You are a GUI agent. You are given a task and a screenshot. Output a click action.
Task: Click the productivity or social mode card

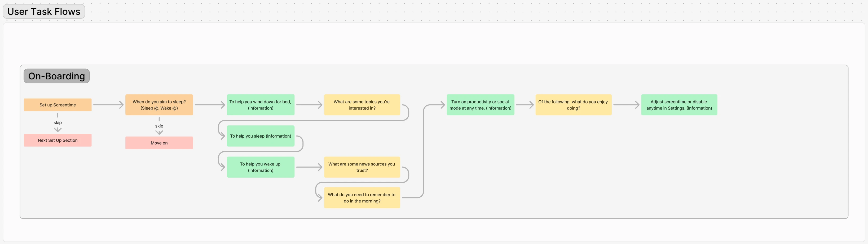click(x=480, y=105)
